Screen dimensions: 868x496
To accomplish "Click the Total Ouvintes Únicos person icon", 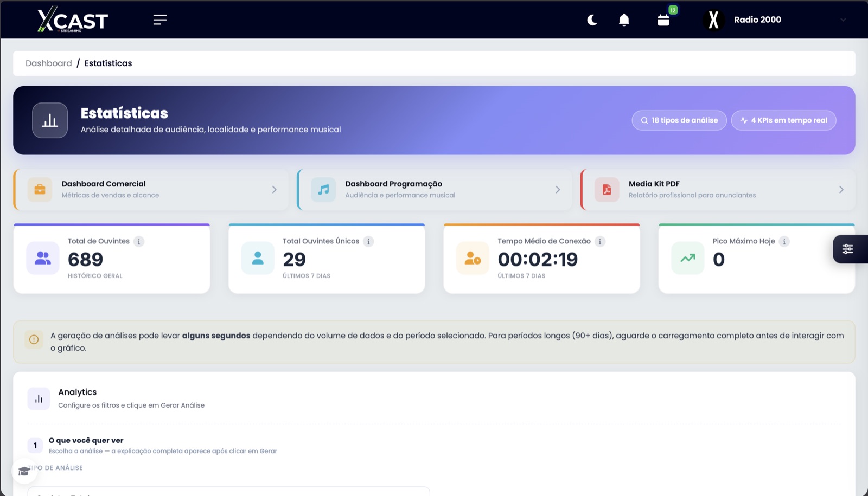I will click(x=258, y=258).
